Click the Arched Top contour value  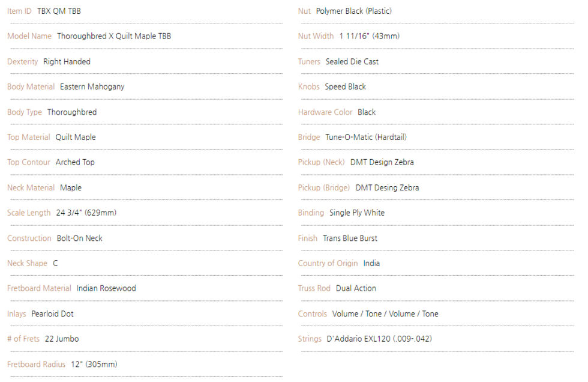click(x=75, y=162)
